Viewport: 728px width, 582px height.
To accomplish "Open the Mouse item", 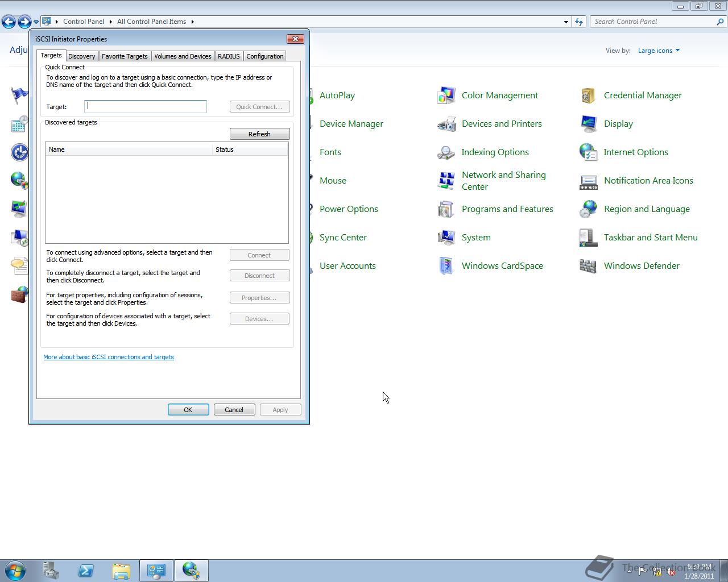I will pyautogui.click(x=333, y=181).
